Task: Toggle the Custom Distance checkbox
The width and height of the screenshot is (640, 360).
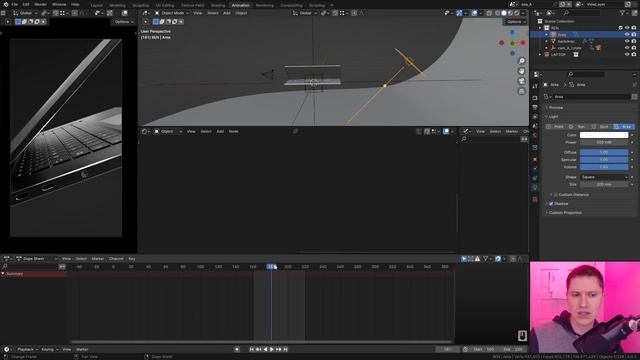Action: coord(556,195)
